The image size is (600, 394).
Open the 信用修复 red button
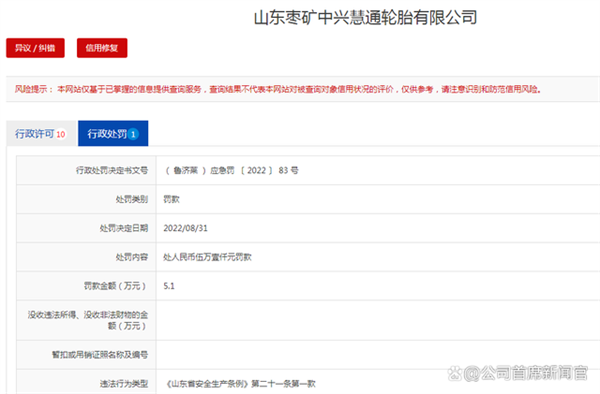(x=102, y=48)
